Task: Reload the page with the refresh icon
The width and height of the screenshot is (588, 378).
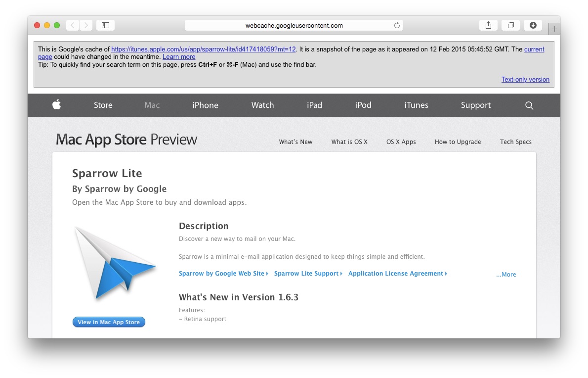Action: 397,25
